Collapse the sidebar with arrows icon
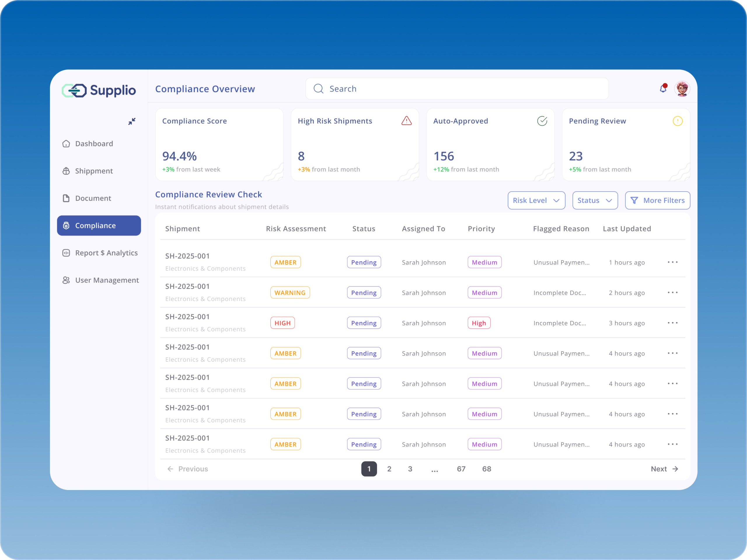The image size is (747, 560). pyautogui.click(x=132, y=121)
